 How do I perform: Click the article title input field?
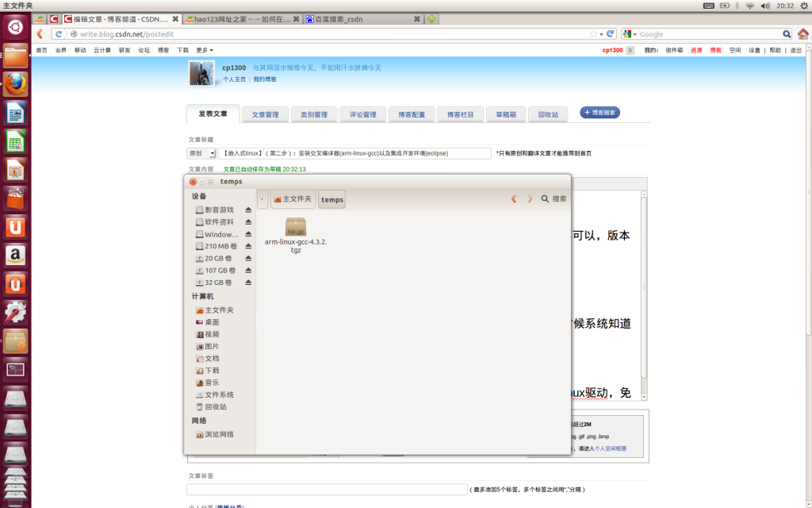(354, 153)
